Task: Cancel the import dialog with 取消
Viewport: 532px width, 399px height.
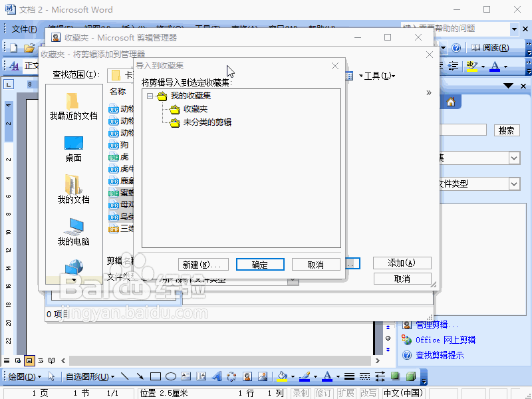Action: (x=316, y=265)
